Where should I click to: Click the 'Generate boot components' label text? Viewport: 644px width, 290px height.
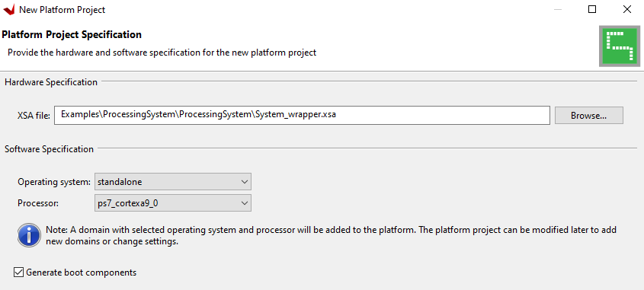pos(82,272)
